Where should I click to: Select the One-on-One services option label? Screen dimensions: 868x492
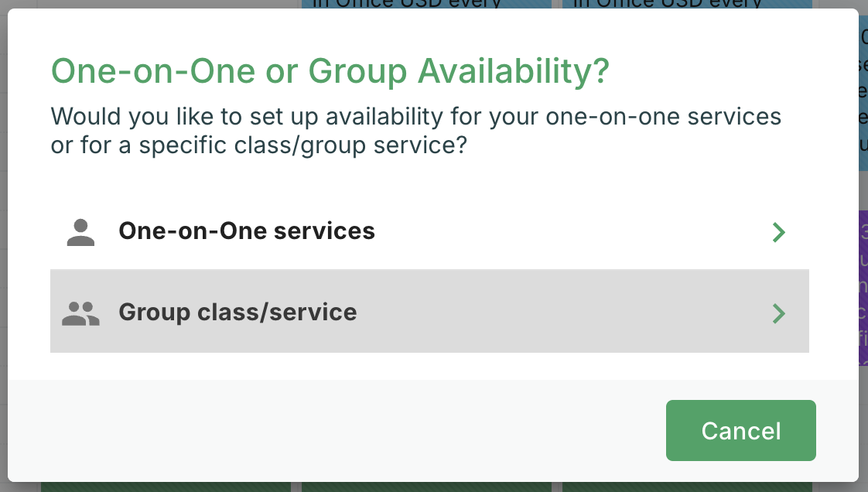pos(246,231)
